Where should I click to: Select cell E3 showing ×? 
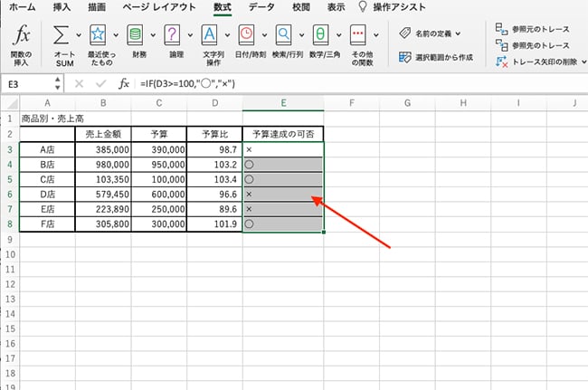[x=283, y=149]
